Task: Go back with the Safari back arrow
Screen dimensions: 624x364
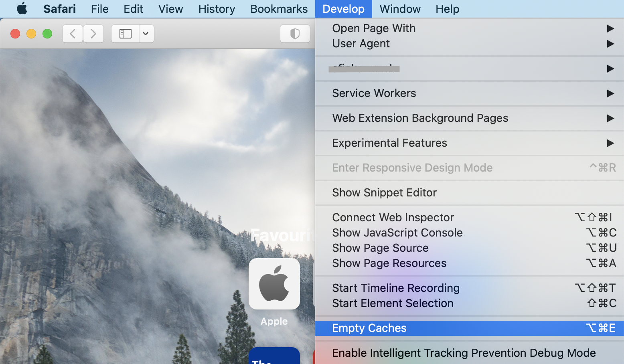Action: (x=73, y=34)
